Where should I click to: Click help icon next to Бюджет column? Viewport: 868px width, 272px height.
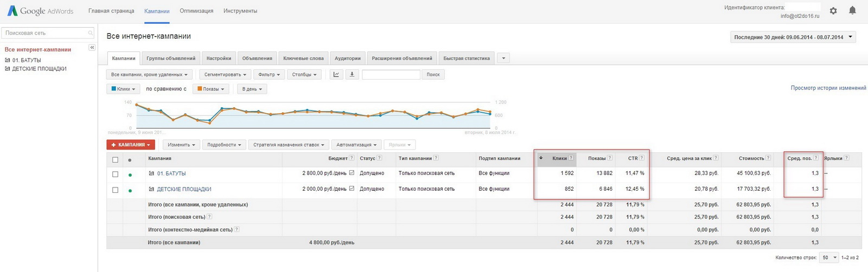pos(352,158)
